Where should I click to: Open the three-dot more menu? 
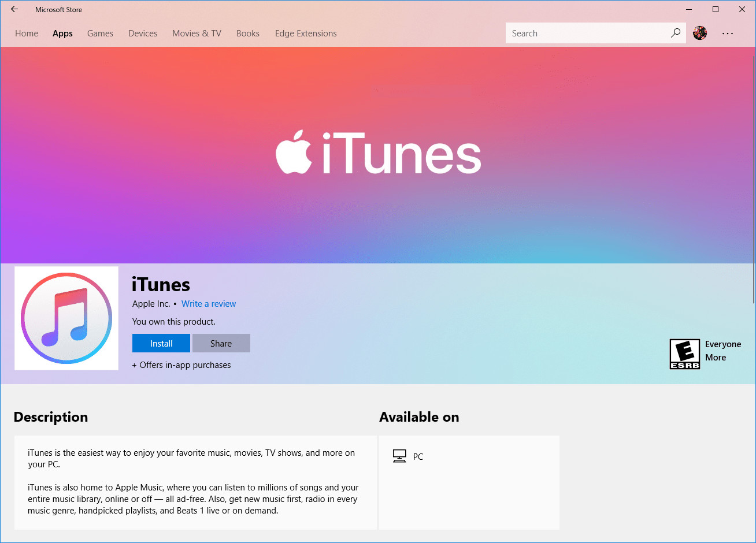[x=728, y=34]
